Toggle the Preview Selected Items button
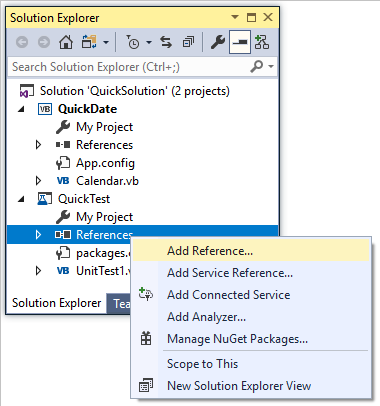This screenshot has height=406, width=380. click(240, 42)
